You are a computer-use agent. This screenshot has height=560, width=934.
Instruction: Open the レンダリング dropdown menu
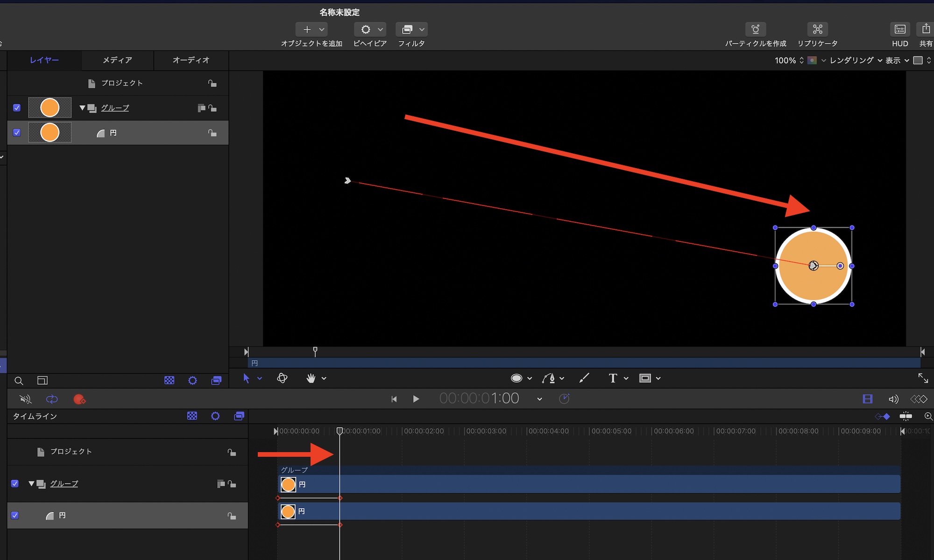coord(856,60)
